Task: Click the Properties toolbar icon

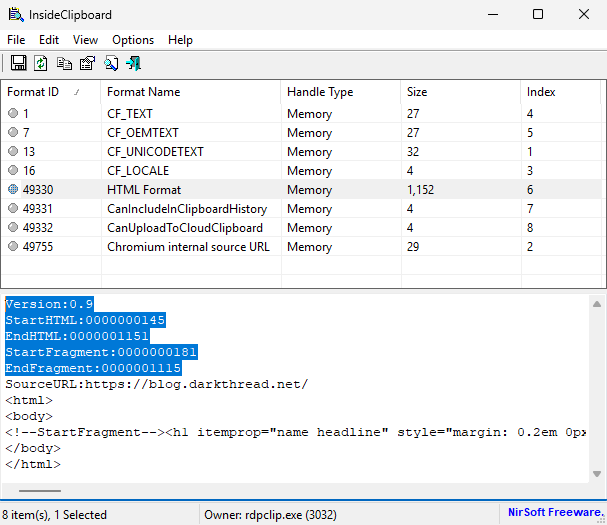Action: click(x=87, y=63)
